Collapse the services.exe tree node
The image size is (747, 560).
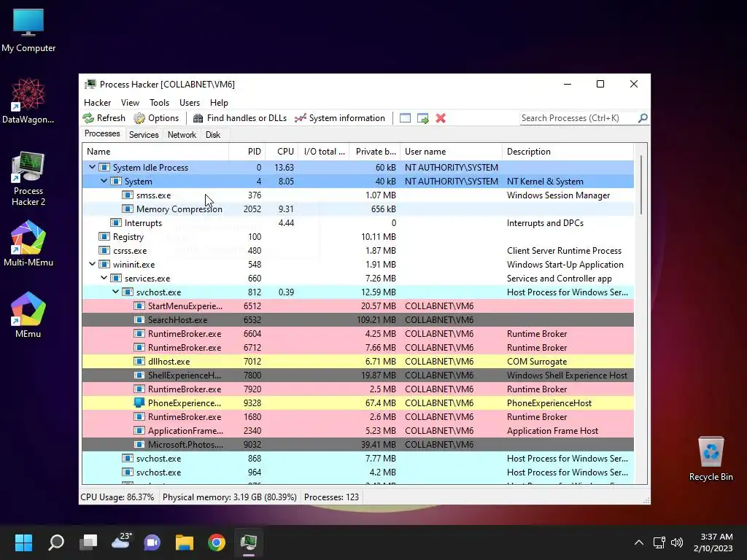(x=104, y=278)
